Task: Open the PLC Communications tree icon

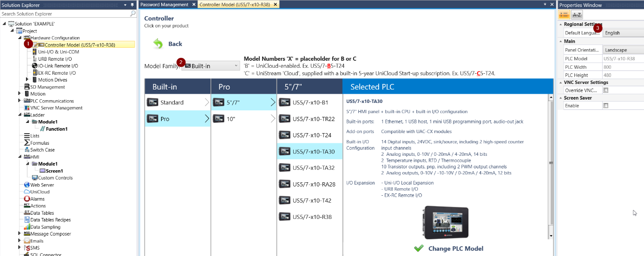Action: coord(27,101)
